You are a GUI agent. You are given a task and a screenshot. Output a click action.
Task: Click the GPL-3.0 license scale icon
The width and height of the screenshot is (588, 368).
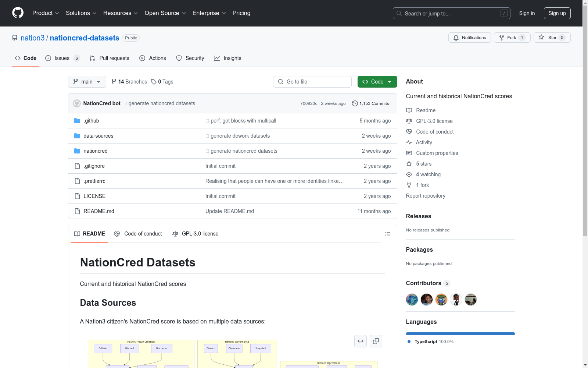point(409,121)
